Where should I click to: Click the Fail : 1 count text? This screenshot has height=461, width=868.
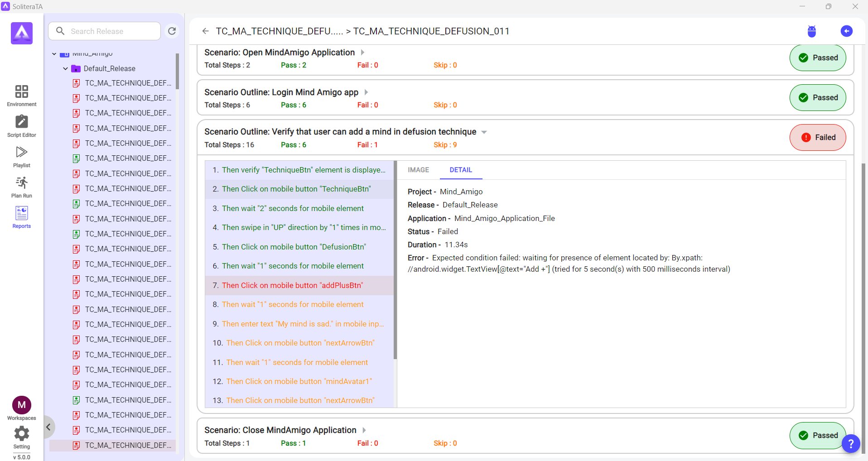point(367,145)
